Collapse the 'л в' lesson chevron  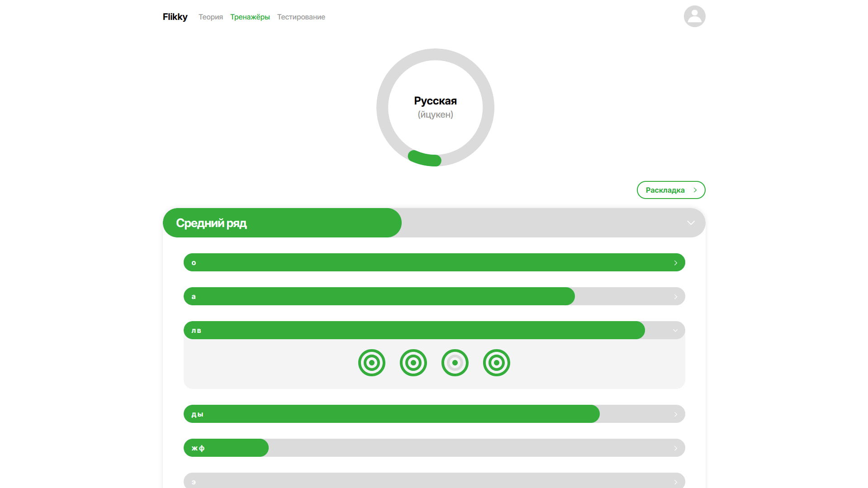(675, 331)
